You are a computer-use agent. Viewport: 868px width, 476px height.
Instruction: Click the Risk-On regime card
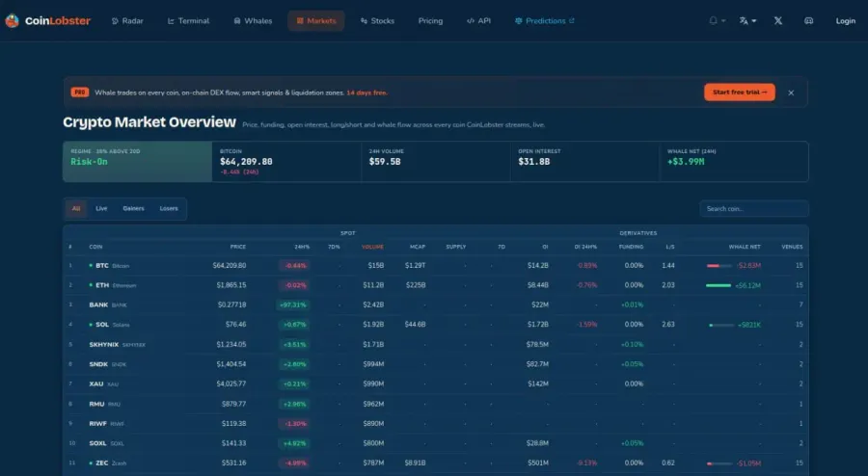tap(137, 162)
